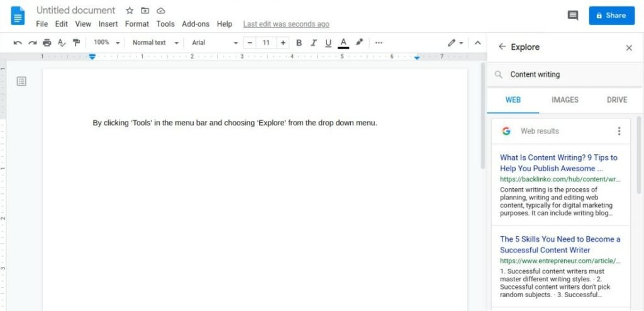644x311 pixels.
Task: Click the print icon in toolbar
Action: (x=47, y=43)
